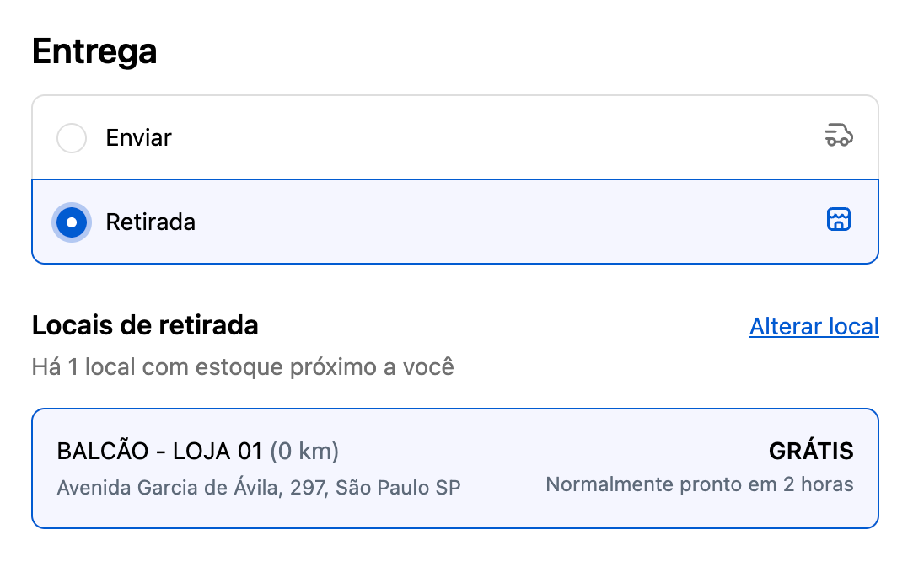Click the Retirada label text
The width and height of the screenshot is (924, 583).
tap(150, 222)
